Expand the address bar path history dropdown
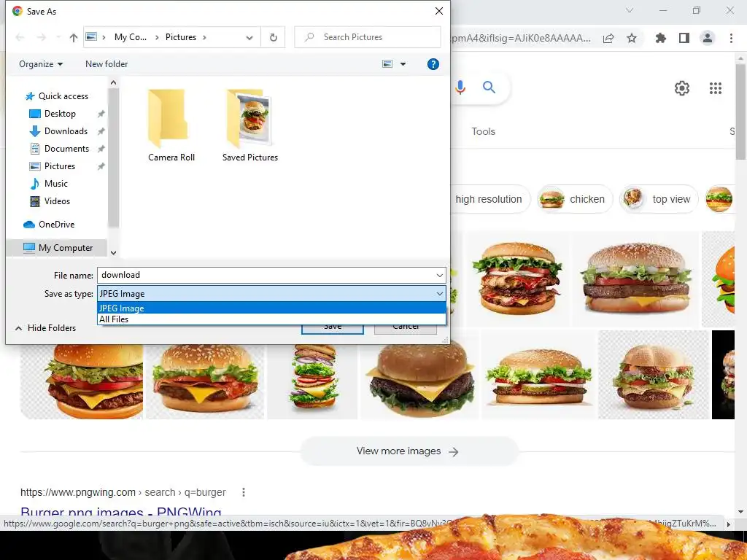Image resolution: width=747 pixels, height=560 pixels. point(249,38)
